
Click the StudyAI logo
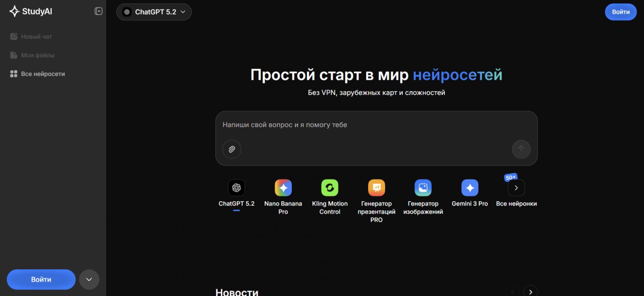[x=30, y=12]
